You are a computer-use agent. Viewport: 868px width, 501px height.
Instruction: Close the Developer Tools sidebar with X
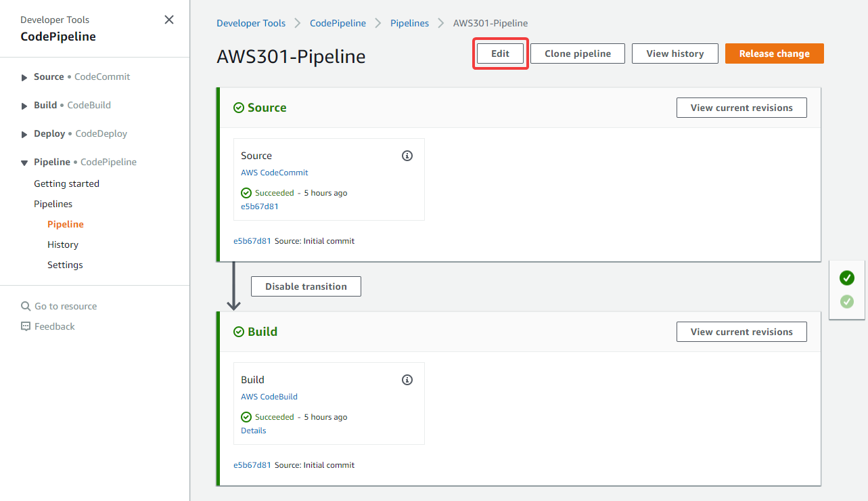(x=169, y=20)
